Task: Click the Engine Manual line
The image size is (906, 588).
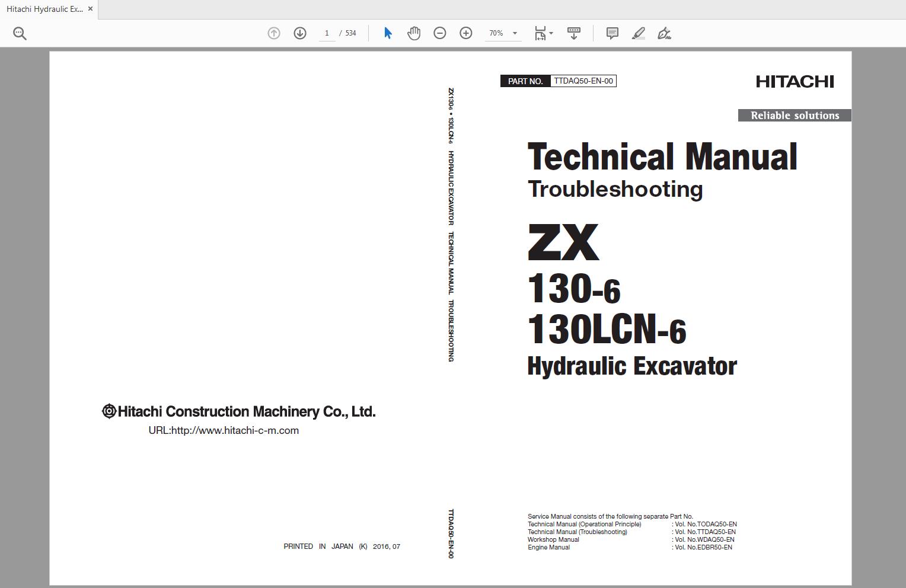Action: coord(548,547)
